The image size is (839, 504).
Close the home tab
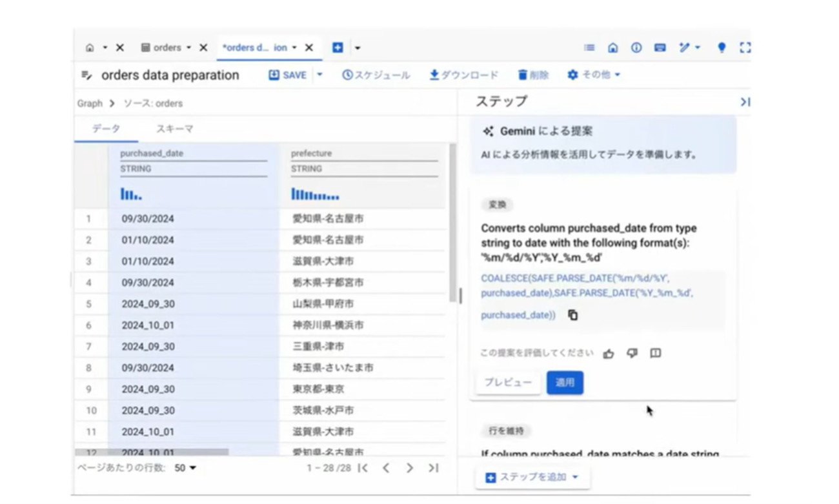(120, 48)
